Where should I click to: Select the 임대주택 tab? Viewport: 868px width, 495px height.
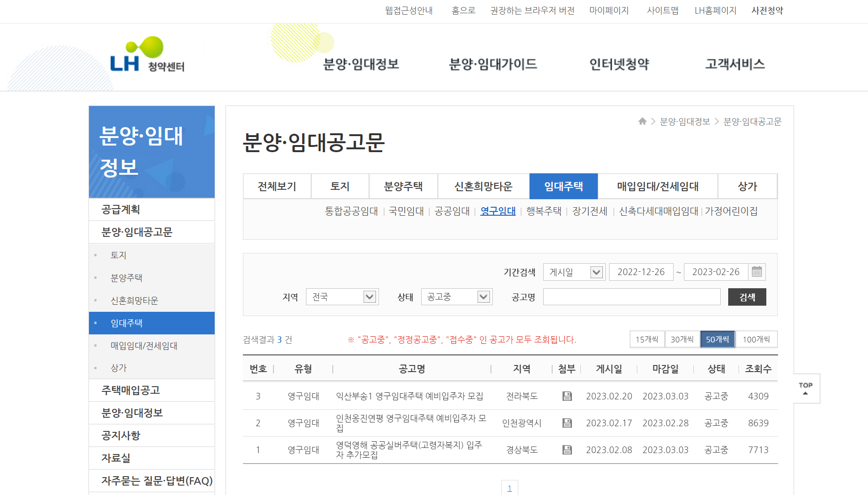coord(563,186)
